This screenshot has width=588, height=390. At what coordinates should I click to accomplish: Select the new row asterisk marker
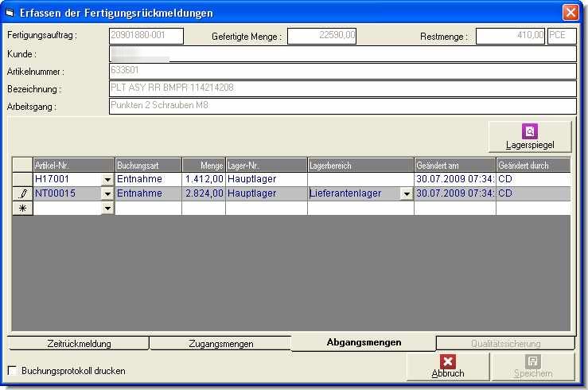[x=22, y=208]
